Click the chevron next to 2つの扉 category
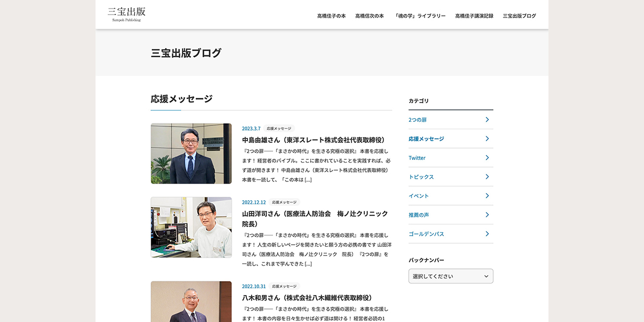Viewport: 644px width, 322px height. [x=487, y=120]
